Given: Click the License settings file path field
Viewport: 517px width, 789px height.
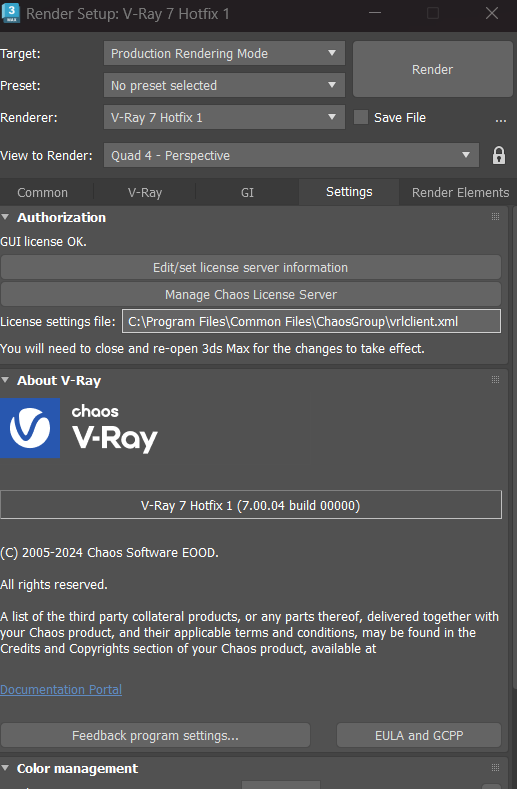Looking at the screenshot, I should (x=311, y=321).
